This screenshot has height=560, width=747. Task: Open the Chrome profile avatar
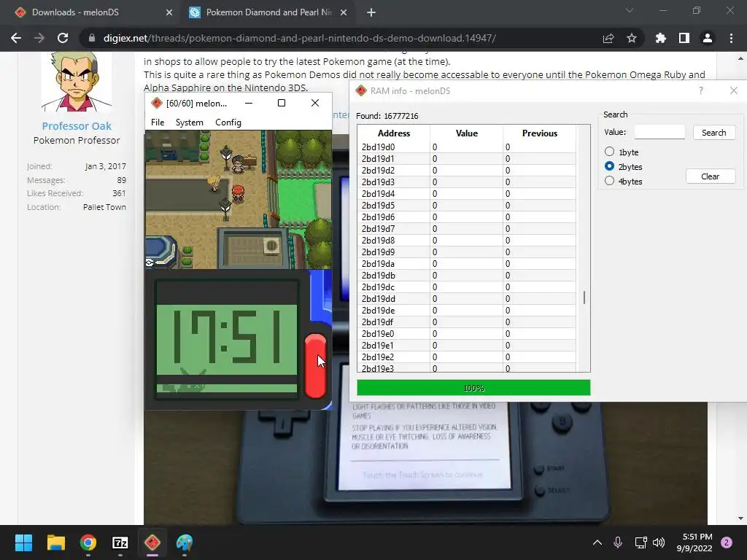tap(708, 38)
